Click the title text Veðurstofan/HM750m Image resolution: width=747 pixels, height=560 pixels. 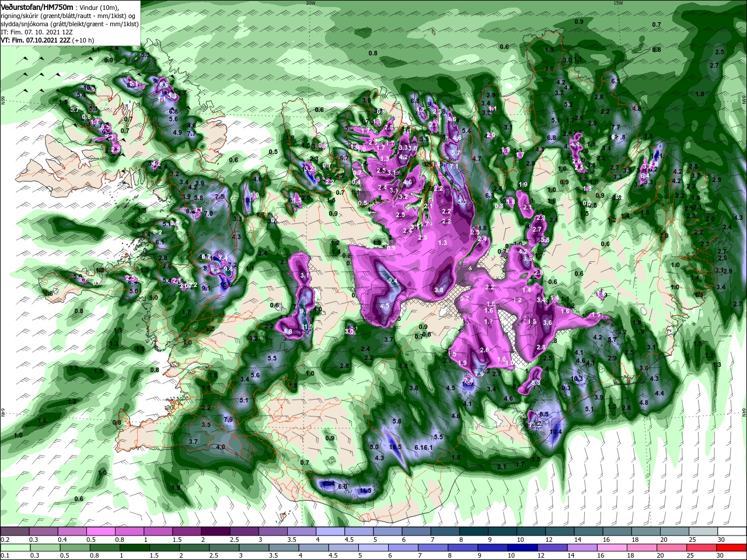tap(37, 7)
